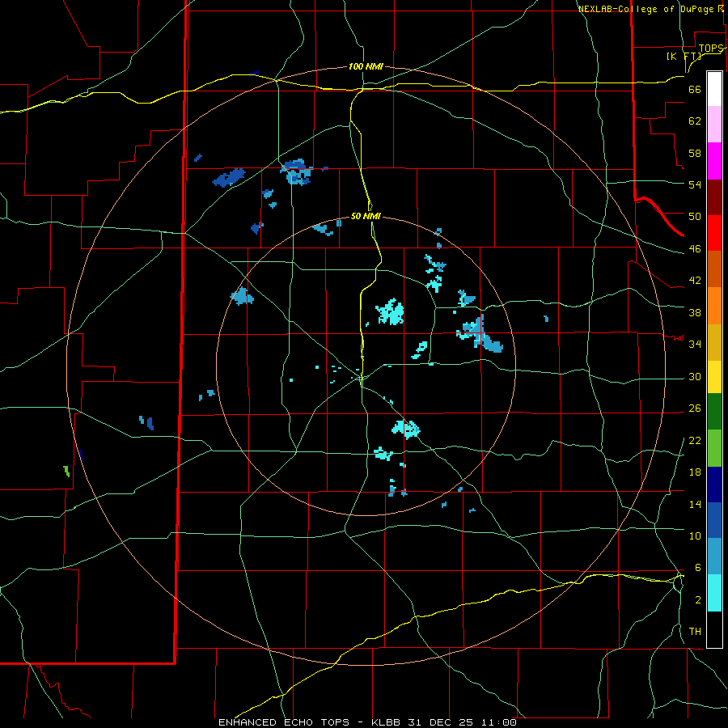The height and width of the screenshot is (728, 728).
Task: Click the legend value 34
Action: [695, 344]
